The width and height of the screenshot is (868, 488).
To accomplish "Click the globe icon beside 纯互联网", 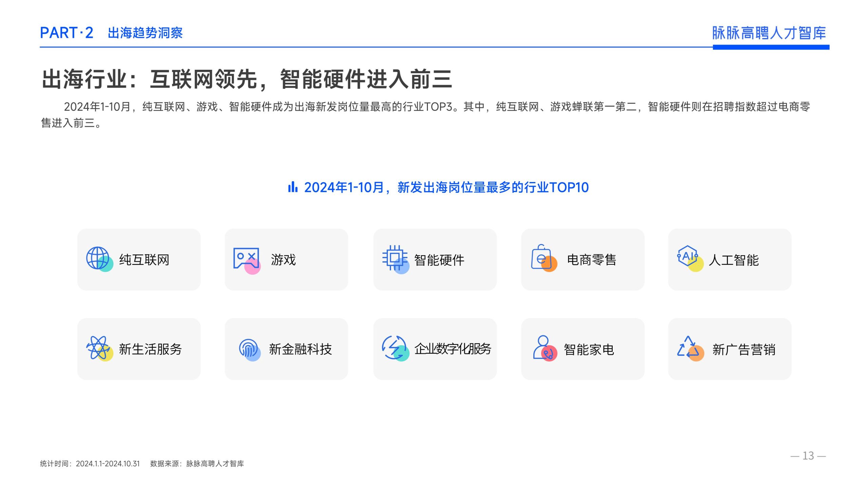I will [x=98, y=259].
